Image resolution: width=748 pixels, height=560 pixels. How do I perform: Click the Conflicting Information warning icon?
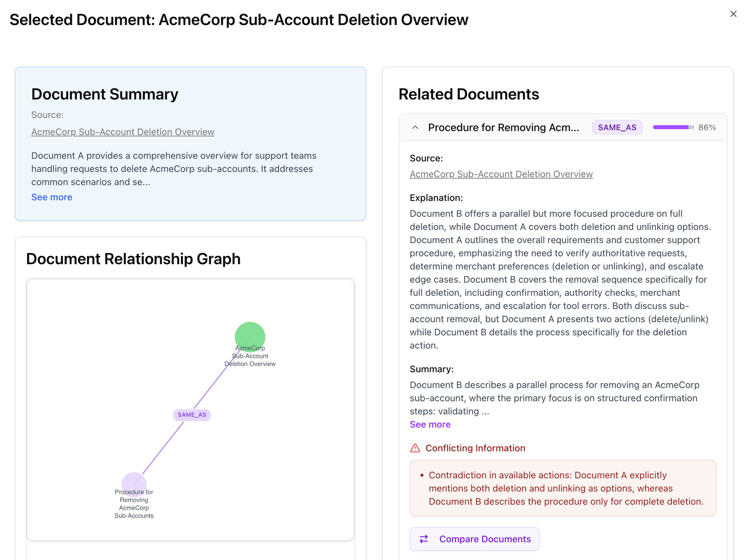415,448
